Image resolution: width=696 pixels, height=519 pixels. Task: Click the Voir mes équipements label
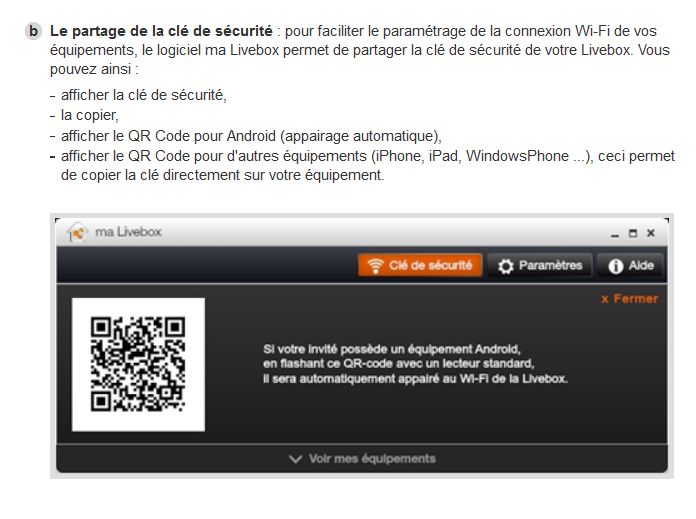372,458
